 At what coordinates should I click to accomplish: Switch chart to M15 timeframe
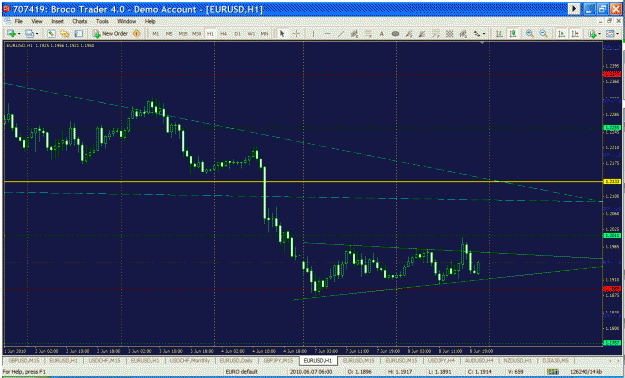tap(183, 34)
